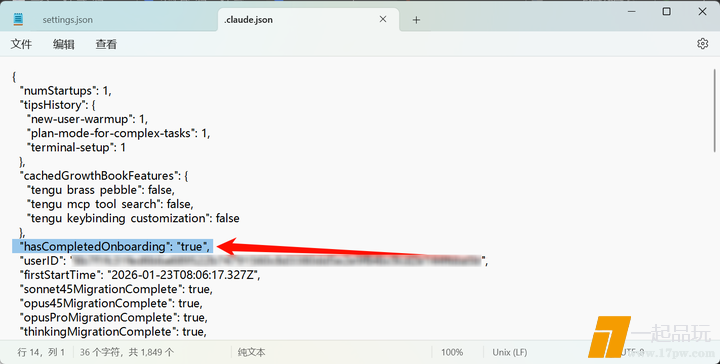Click the "new-user-warmup" line
The width and height of the screenshot is (720, 364).
(87, 119)
